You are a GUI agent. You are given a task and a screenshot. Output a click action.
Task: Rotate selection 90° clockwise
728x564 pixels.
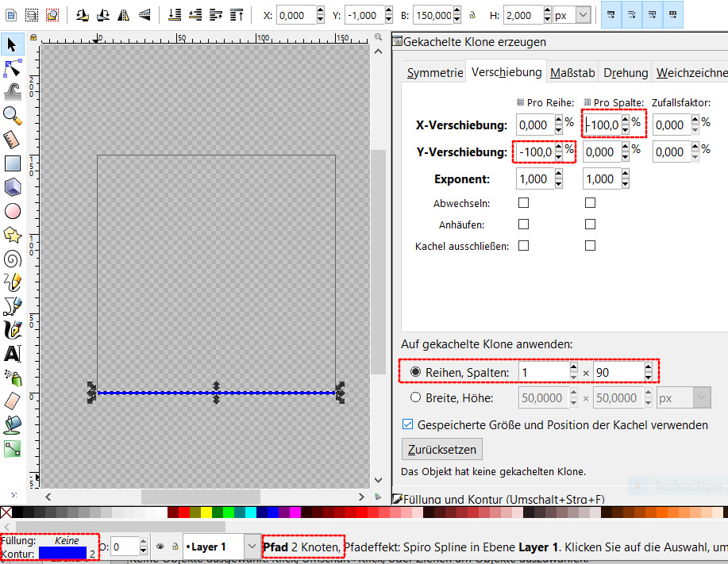(x=103, y=15)
